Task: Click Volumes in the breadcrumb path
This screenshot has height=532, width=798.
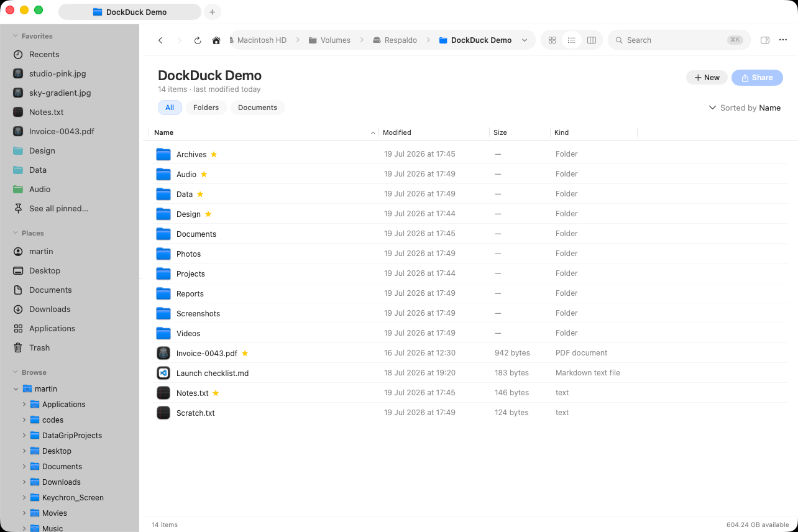Action: click(329, 40)
